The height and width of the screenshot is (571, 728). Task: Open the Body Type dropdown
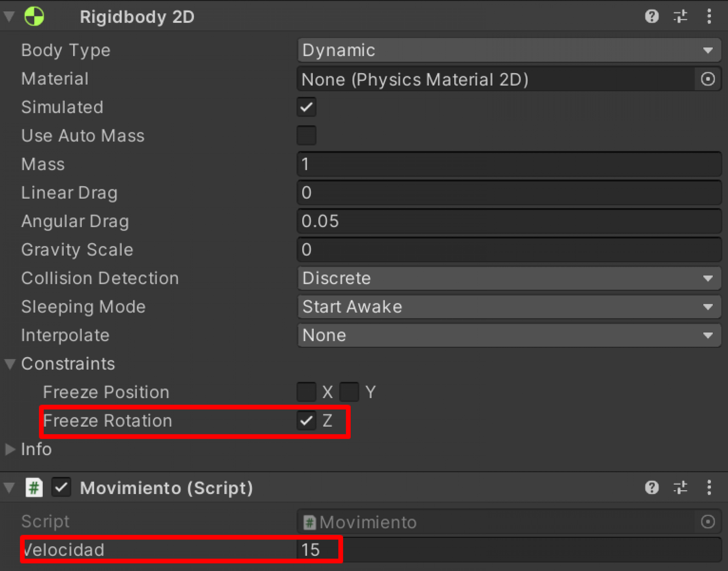pos(509,50)
